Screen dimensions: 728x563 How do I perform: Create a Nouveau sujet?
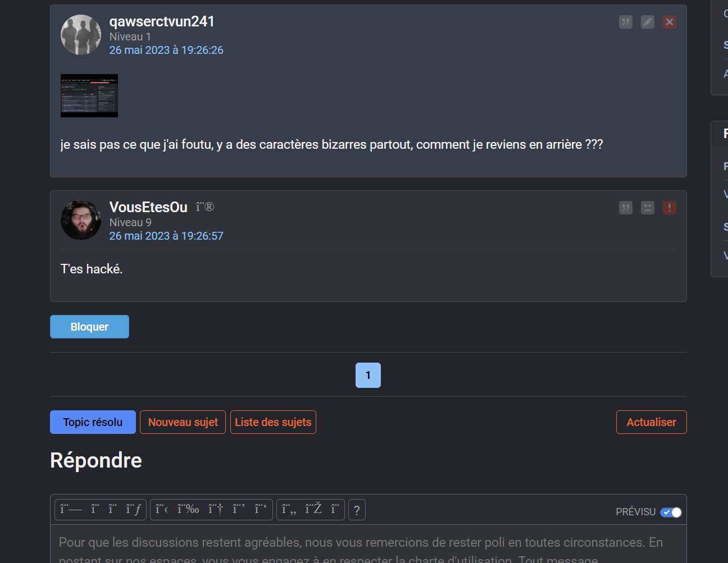tap(183, 422)
